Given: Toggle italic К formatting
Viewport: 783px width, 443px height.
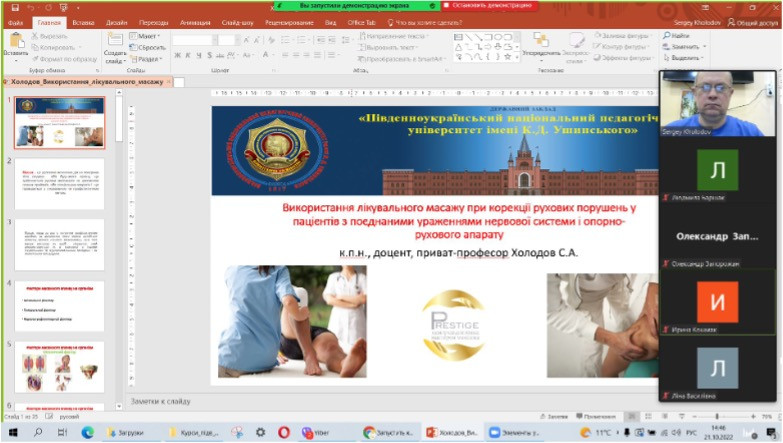Looking at the screenshot, I should (188, 55).
